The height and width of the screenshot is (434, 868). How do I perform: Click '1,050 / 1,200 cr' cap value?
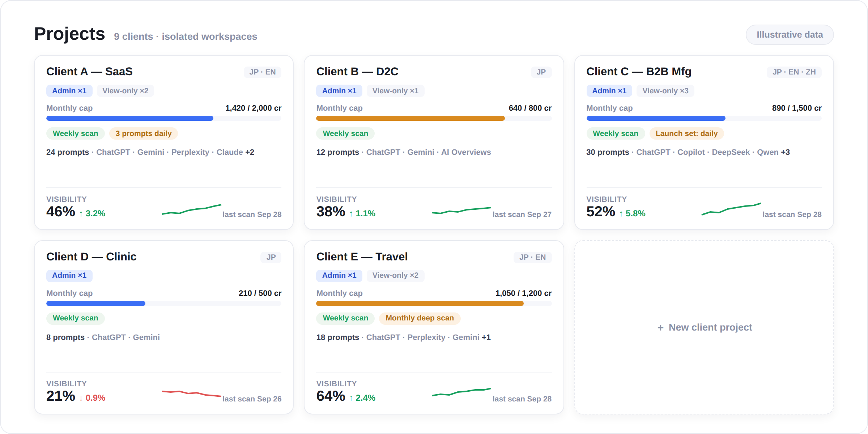[x=523, y=293]
